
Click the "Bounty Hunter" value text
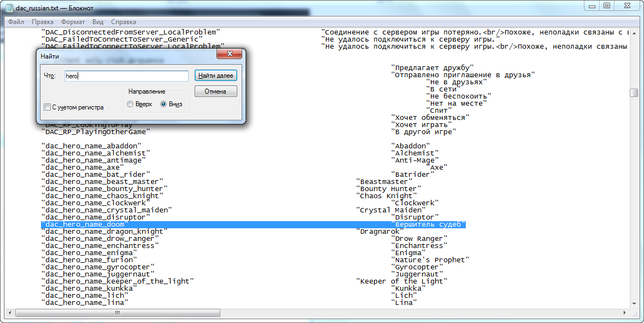pos(389,189)
